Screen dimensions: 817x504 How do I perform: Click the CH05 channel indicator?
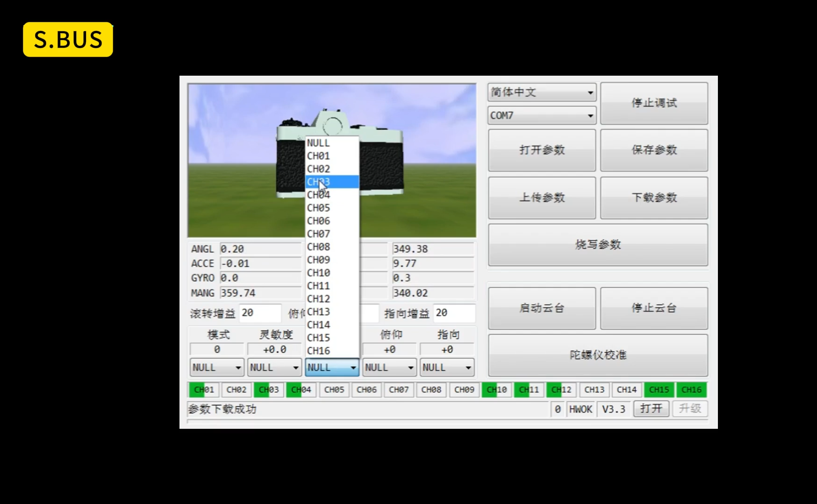334,390
